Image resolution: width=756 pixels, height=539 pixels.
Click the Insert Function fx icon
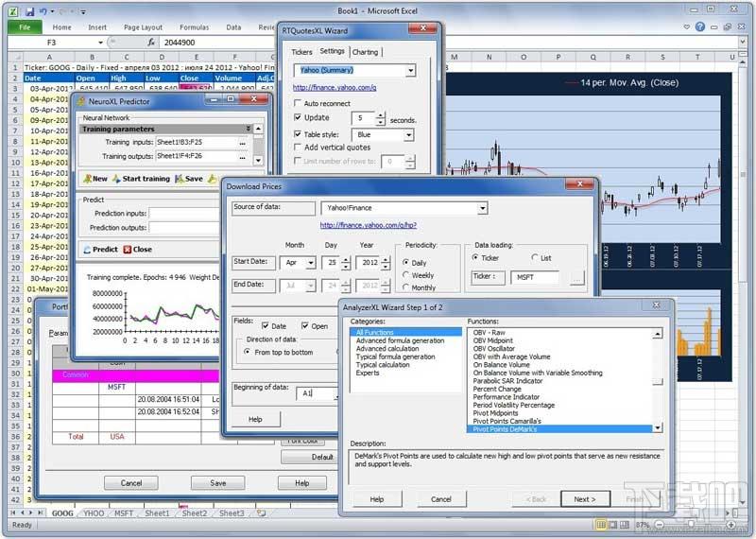[x=151, y=43]
